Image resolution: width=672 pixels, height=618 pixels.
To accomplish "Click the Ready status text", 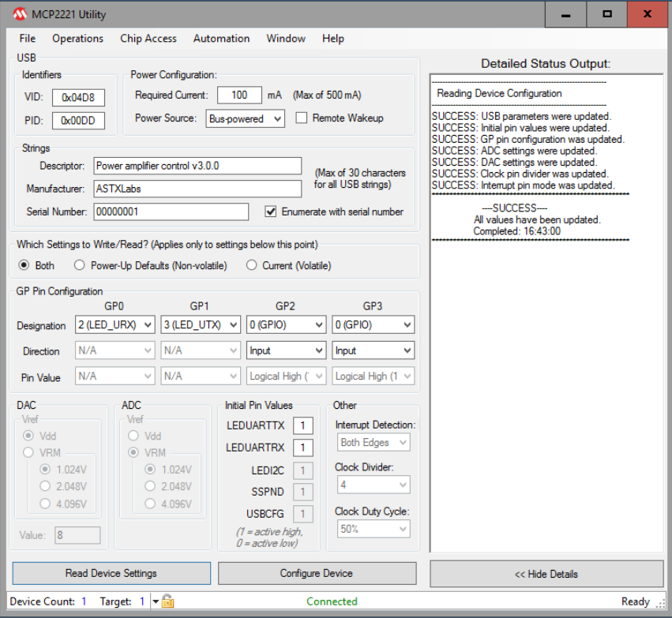I will click(x=636, y=601).
